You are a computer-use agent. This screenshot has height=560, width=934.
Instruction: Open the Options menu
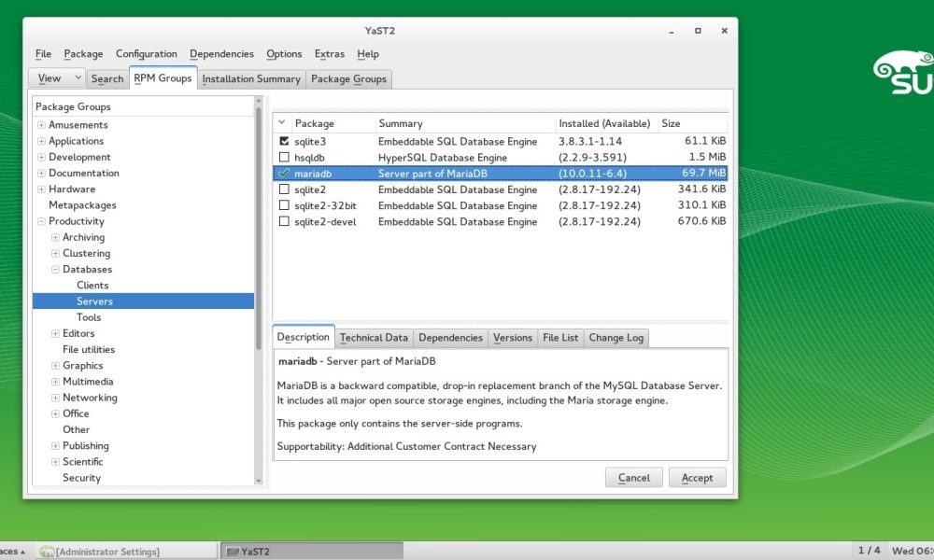coord(284,54)
